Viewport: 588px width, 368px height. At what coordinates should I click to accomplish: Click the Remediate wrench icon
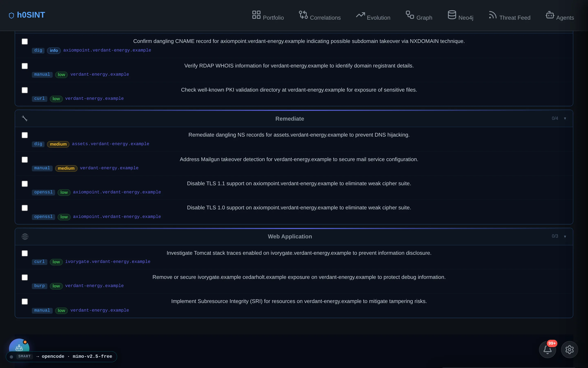(x=25, y=119)
